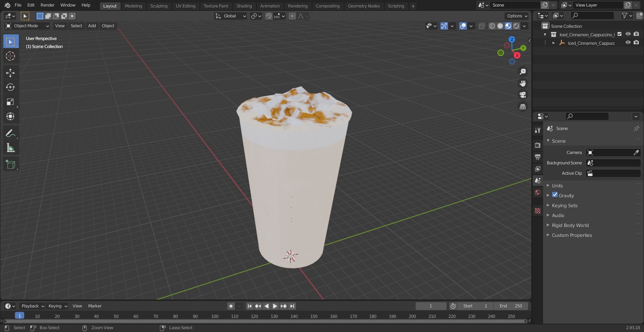The width and height of the screenshot is (644, 332).
Task: Activate the Transform tool
Action: coord(10,116)
